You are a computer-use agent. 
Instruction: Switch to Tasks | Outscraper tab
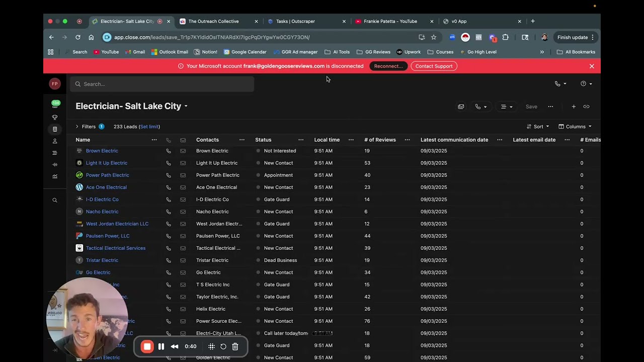(x=306, y=22)
